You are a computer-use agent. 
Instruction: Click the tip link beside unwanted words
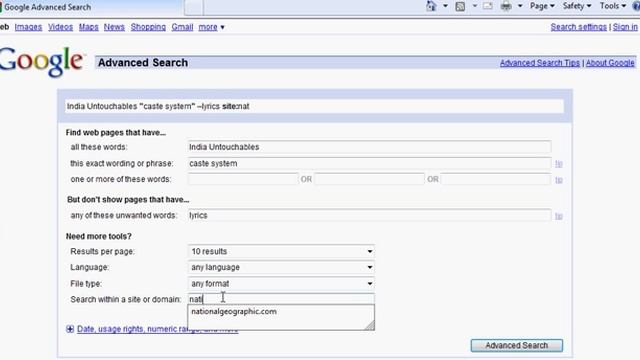559,216
